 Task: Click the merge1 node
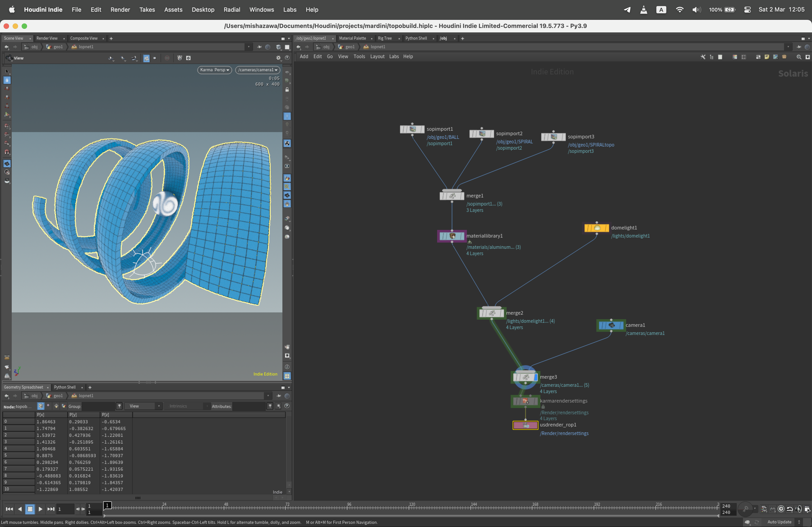tap(452, 196)
